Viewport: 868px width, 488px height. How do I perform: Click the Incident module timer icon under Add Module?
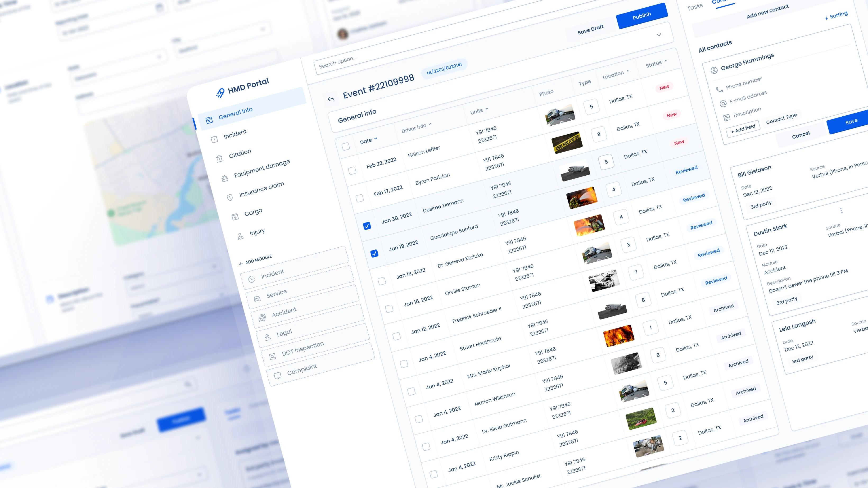[x=252, y=279]
